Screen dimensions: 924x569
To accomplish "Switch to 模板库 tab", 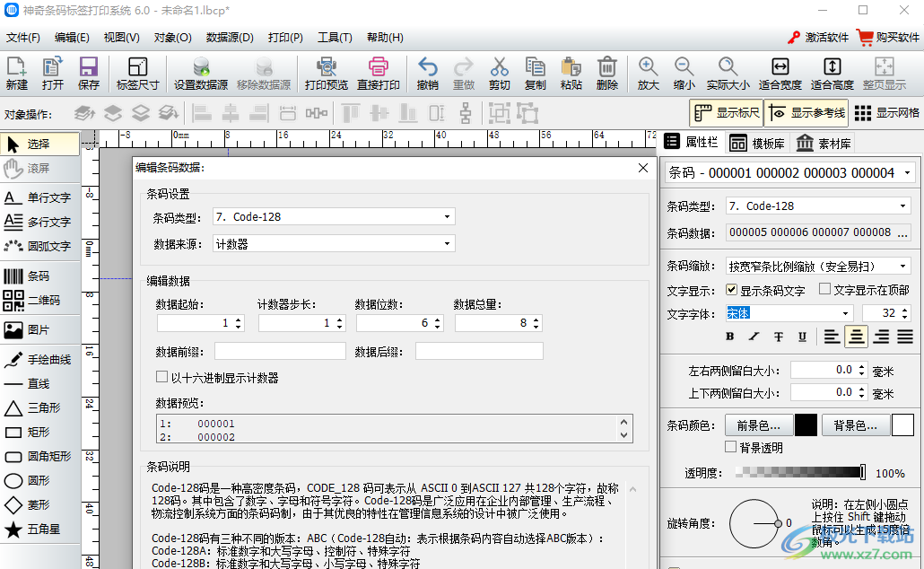I will (757, 144).
